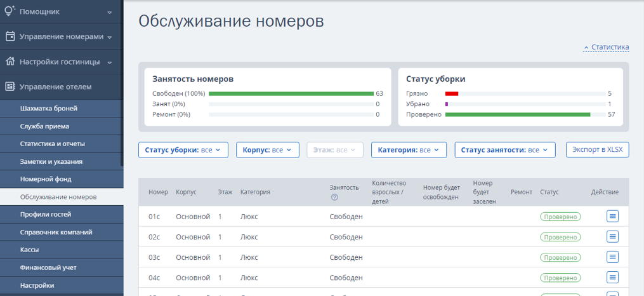Click the building icon beside Управление отелем

(10, 87)
